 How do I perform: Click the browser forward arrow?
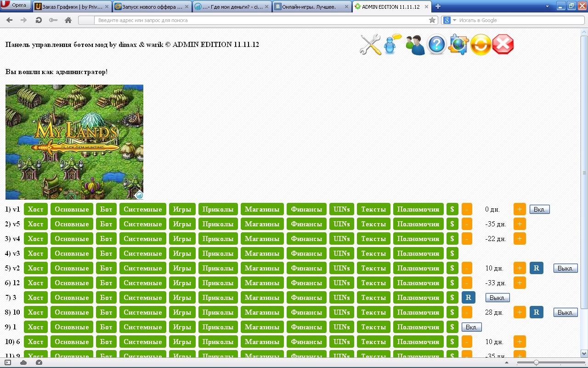click(24, 20)
